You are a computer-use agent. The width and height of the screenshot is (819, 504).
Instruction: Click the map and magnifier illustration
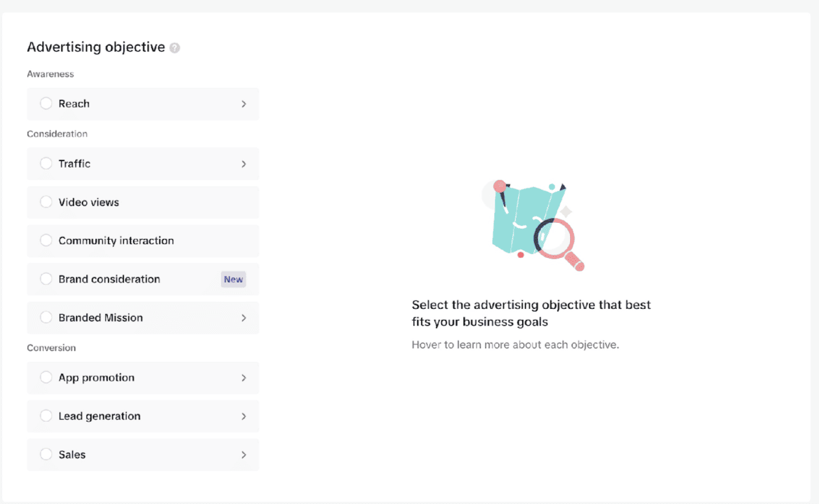point(533,225)
